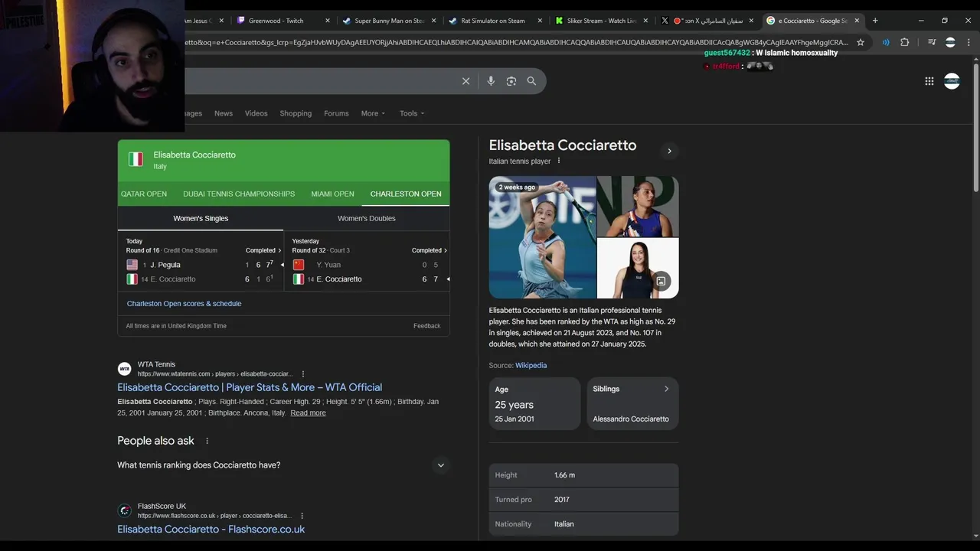Viewport: 980px width, 551px height.
Task: Click the J. Pegula player name
Action: click(165, 265)
